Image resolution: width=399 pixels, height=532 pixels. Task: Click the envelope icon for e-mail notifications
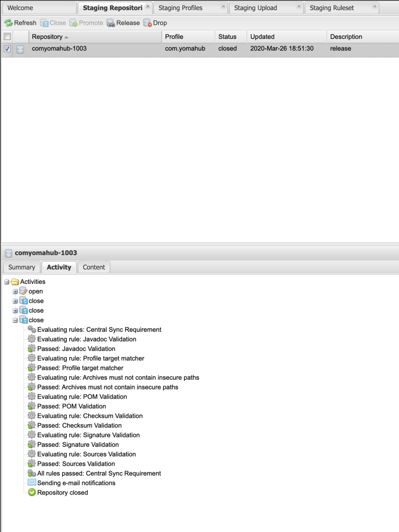pos(32,483)
